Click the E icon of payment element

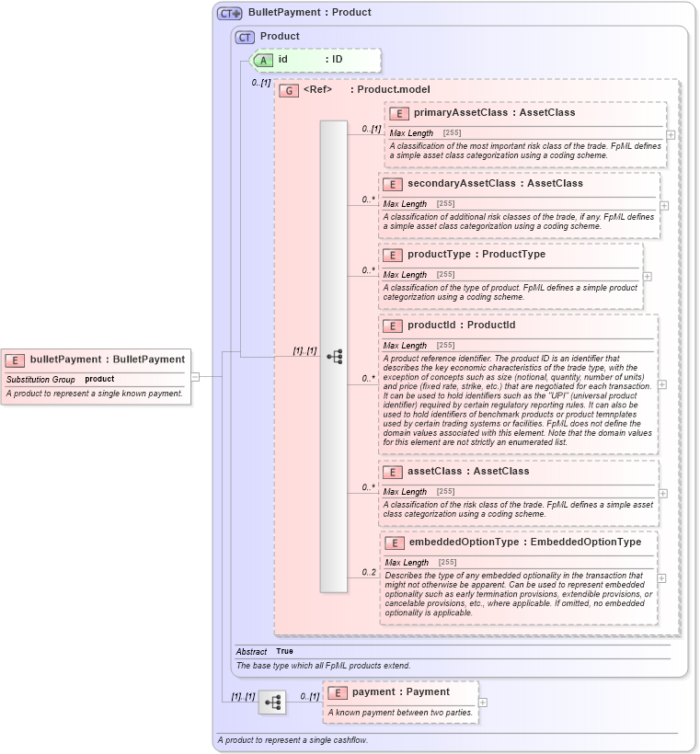point(338,692)
